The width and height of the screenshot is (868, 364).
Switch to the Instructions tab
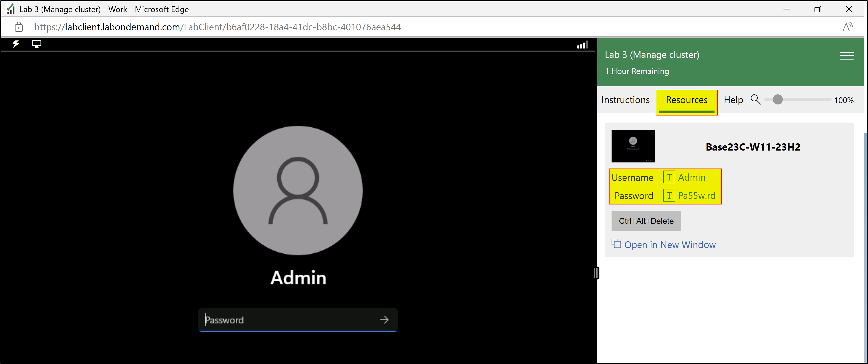pyautogui.click(x=625, y=100)
